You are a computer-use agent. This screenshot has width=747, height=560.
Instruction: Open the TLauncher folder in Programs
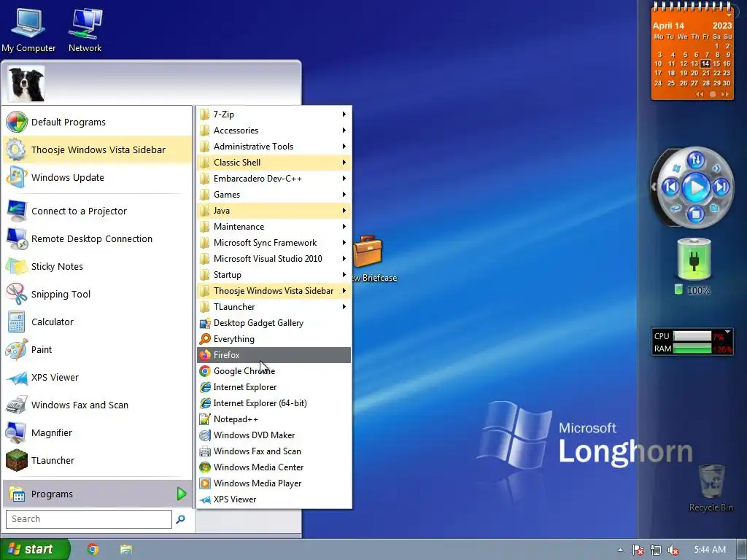pos(274,307)
